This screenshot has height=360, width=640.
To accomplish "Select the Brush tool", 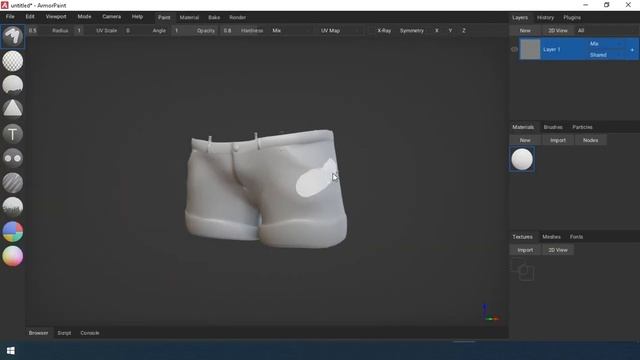I will (x=13, y=37).
